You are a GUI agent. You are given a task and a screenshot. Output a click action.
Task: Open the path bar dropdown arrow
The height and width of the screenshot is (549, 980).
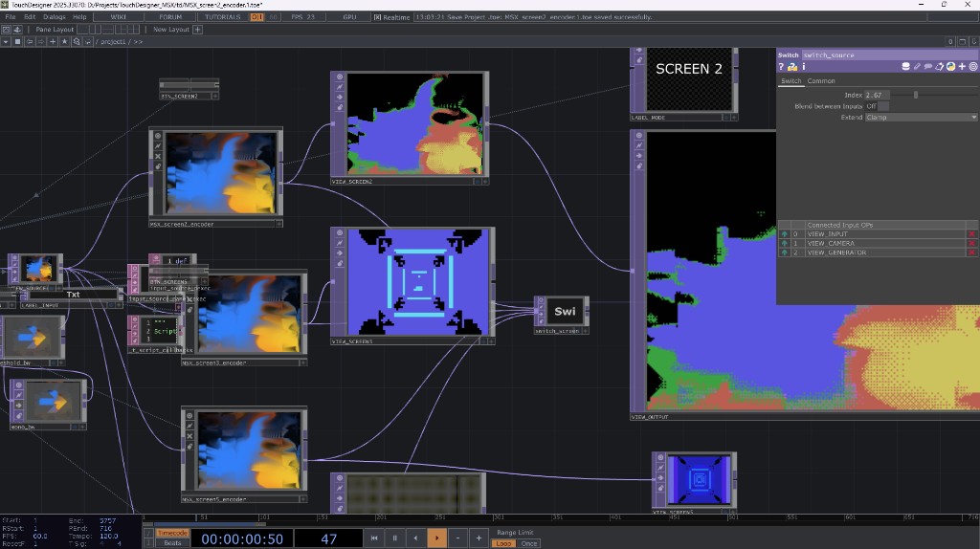tap(6, 42)
